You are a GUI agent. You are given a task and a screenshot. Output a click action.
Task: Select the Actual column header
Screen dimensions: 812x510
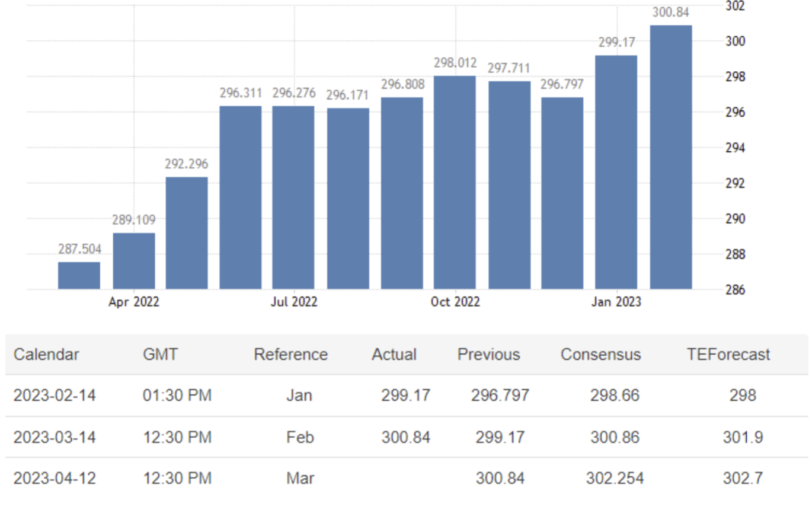(394, 355)
